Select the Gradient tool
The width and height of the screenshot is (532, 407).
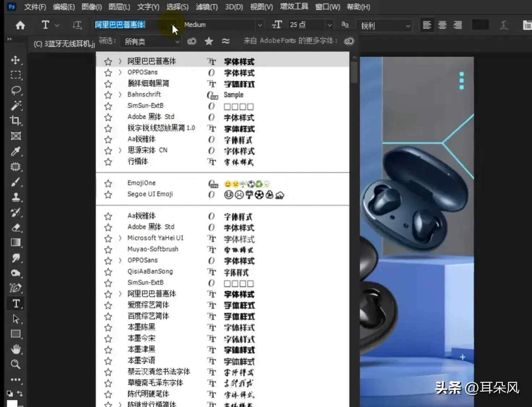[x=16, y=243]
